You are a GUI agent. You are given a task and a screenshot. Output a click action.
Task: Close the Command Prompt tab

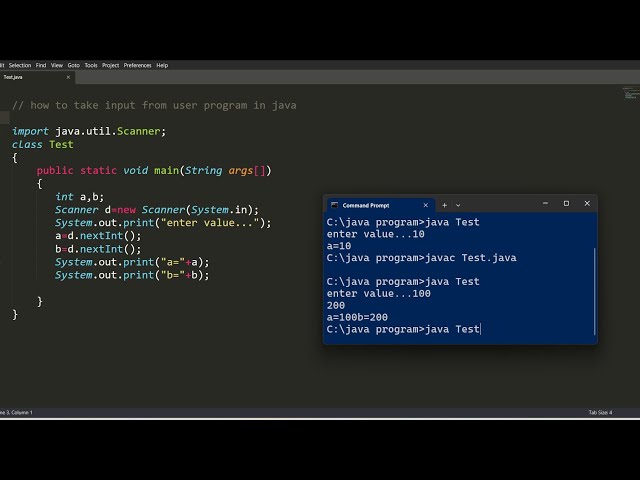pos(426,205)
